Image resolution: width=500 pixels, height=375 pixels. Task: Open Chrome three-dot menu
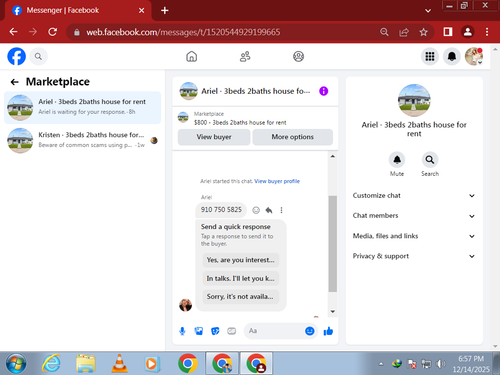pyautogui.click(x=487, y=32)
